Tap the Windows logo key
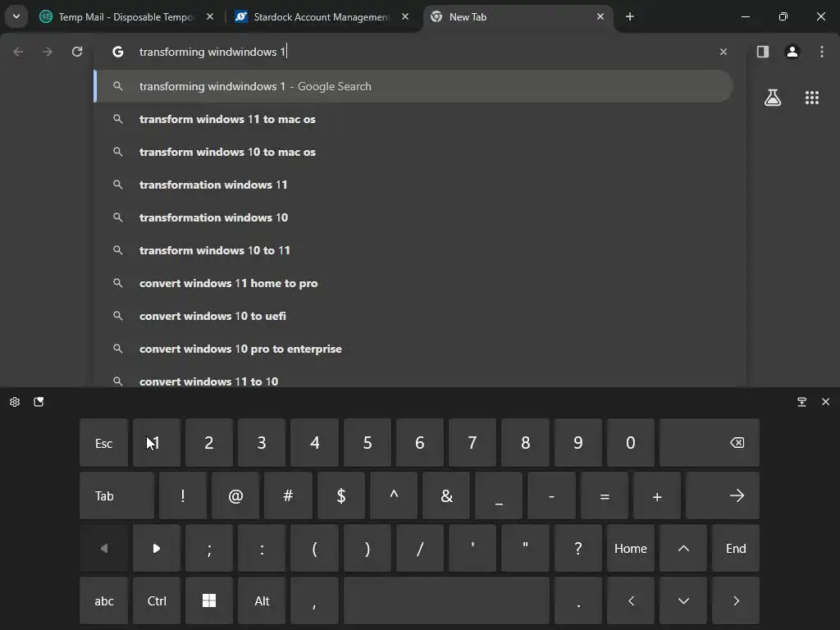The height and width of the screenshot is (630, 840). (209, 600)
